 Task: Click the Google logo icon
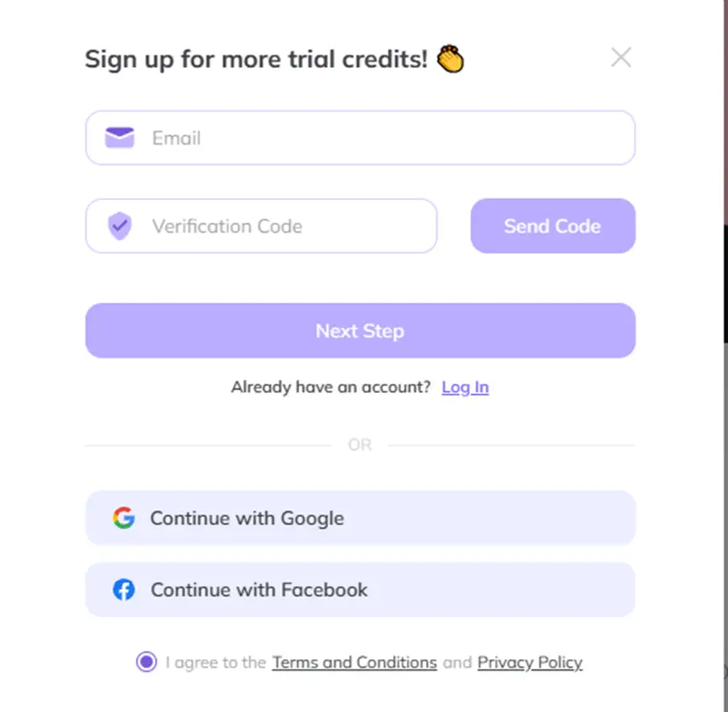click(123, 518)
